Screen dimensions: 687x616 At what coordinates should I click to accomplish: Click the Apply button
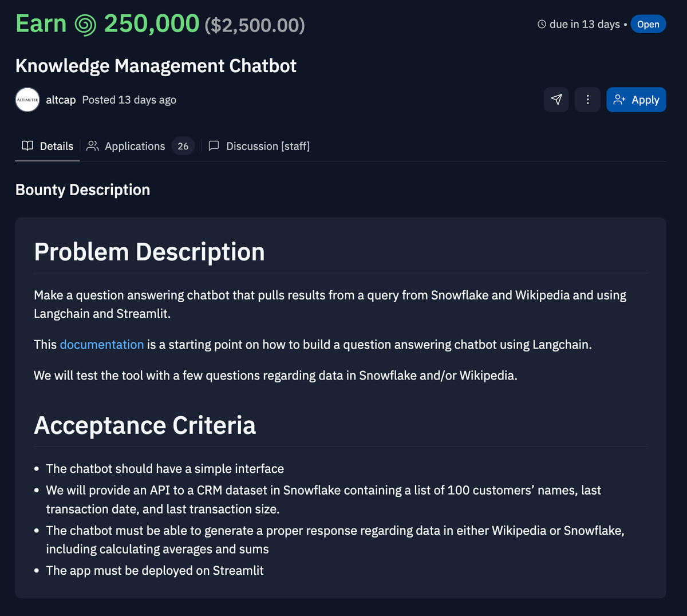636,99
